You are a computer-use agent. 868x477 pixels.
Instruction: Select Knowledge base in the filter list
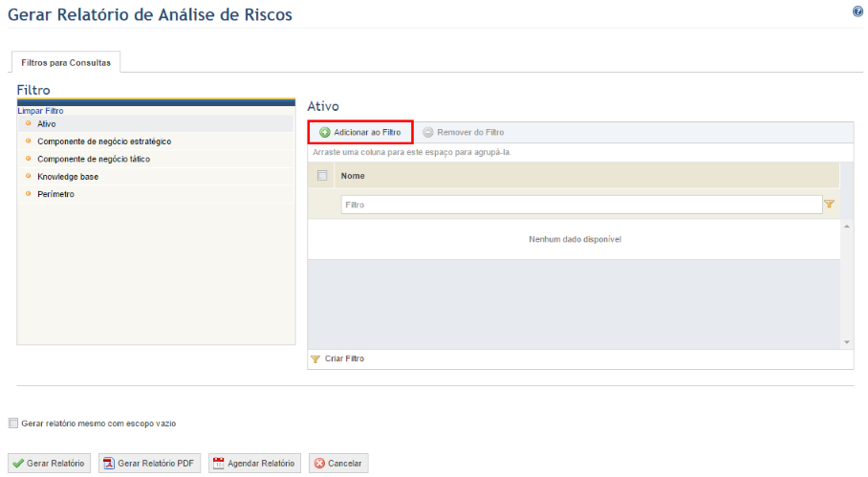click(156, 177)
